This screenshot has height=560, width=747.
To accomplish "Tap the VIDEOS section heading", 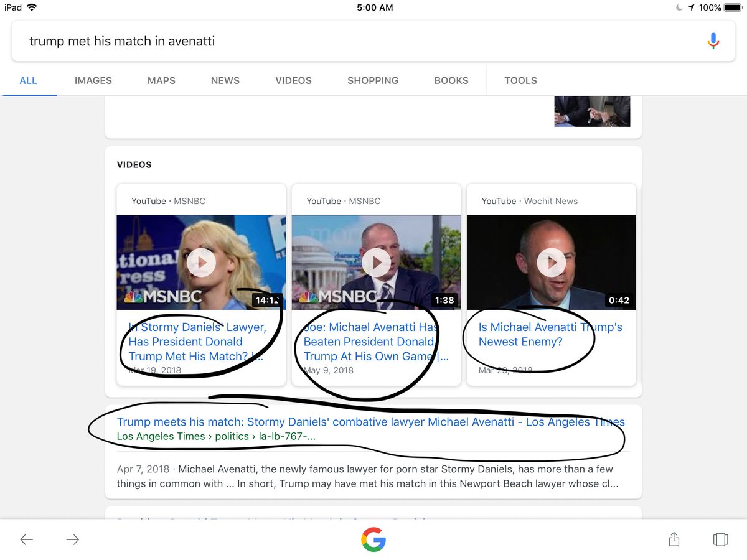I will (x=134, y=165).
